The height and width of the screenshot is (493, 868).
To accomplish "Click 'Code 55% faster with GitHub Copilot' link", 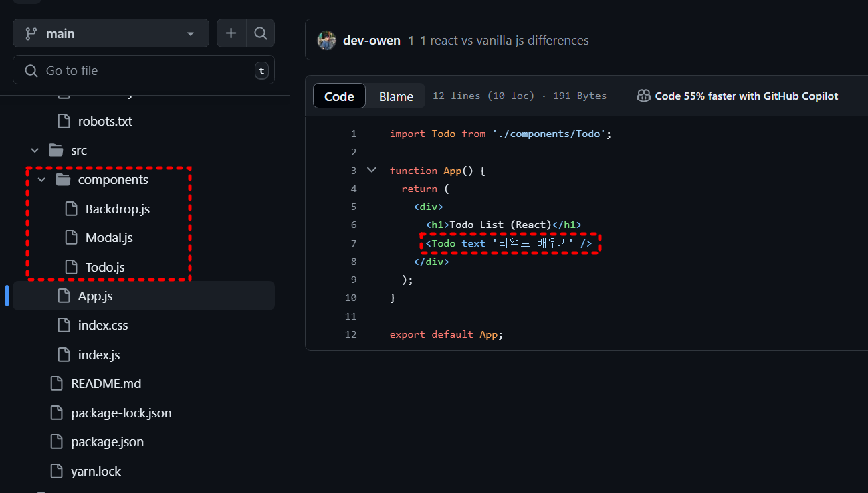I will [746, 96].
